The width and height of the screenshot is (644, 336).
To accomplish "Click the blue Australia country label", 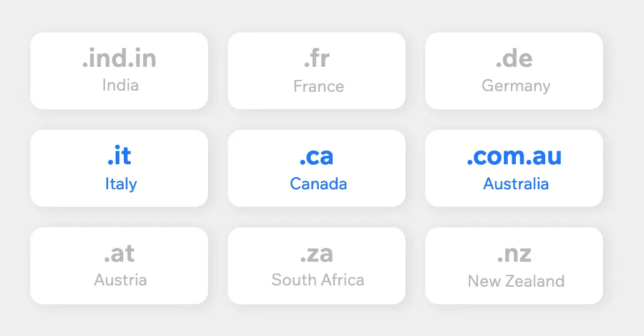I will pyautogui.click(x=516, y=184).
